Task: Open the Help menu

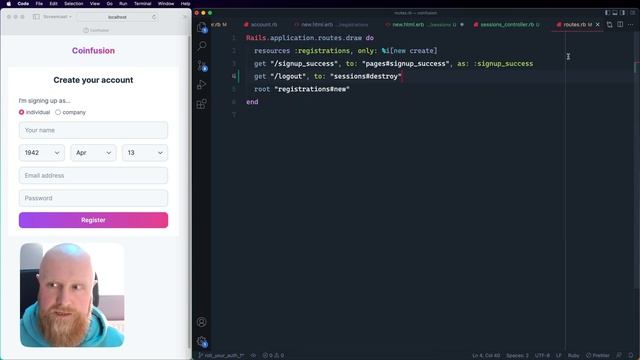Action: point(185,4)
